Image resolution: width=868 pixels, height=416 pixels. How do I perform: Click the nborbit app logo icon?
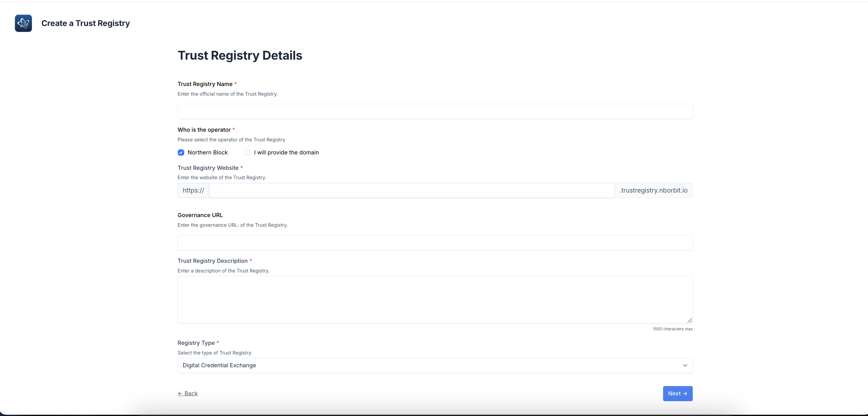click(23, 23)
